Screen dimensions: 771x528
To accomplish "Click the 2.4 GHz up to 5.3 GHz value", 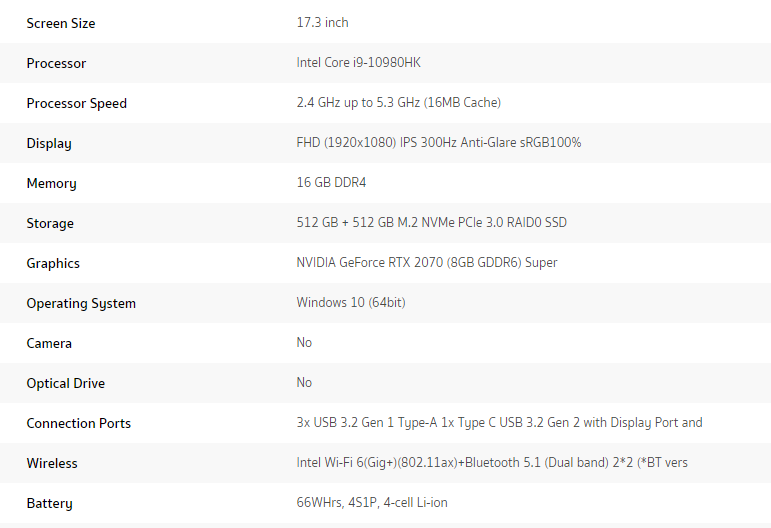I will pos(399,102).
